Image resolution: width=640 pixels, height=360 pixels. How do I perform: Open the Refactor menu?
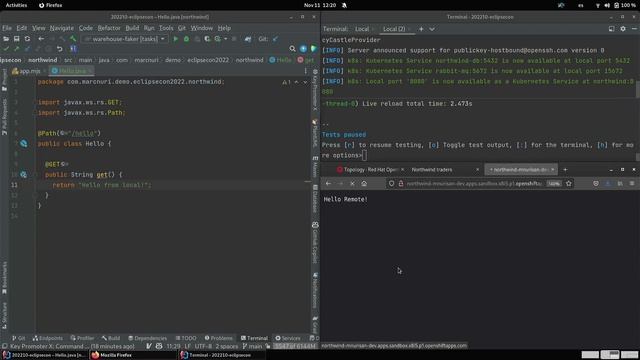(109, 28)
